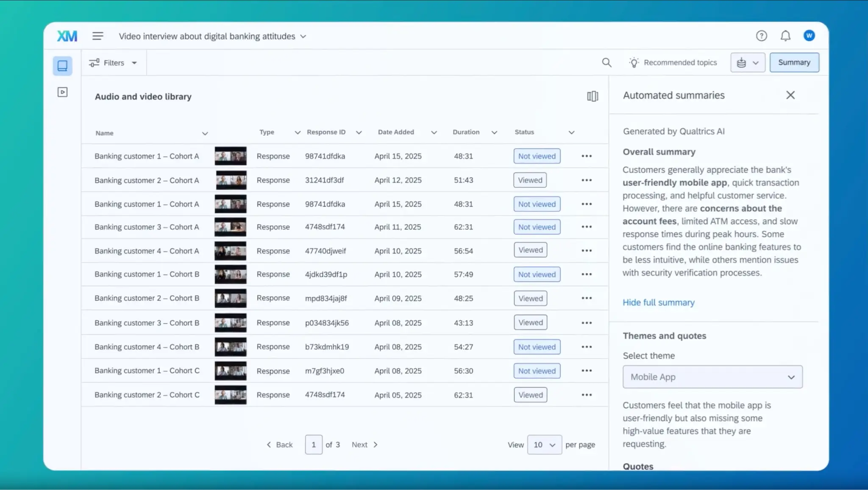Click Not viewed status for customer 3 – Cohort A
Viewport: 868px width, 490px height.
tap(537, 227)
